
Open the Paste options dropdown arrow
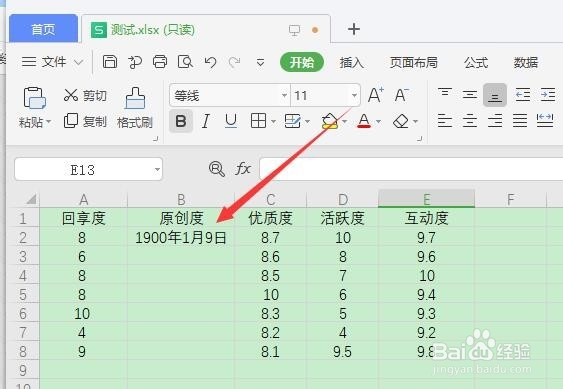point(48,122)
